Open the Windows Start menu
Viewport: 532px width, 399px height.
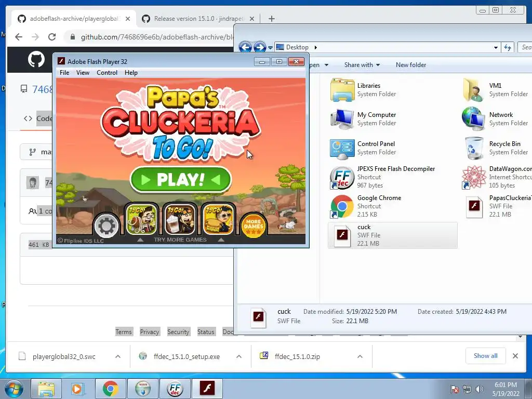[x=14, y=389]
